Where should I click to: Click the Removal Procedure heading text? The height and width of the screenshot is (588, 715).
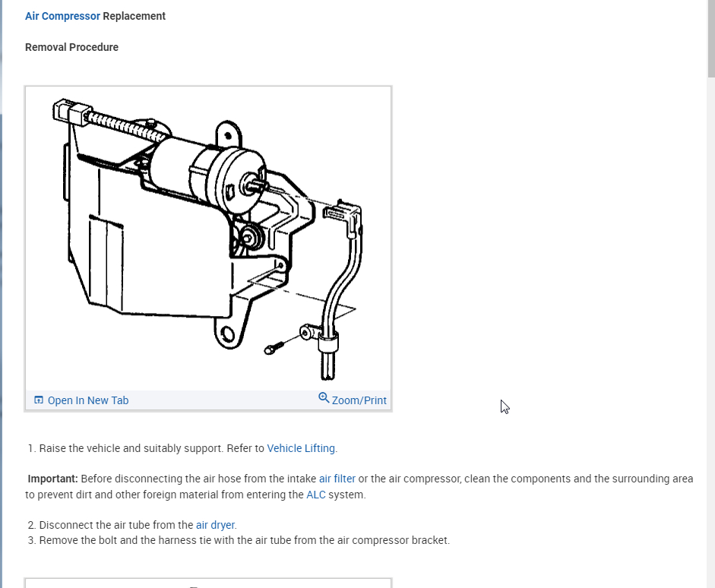click(x=71, y=47)
